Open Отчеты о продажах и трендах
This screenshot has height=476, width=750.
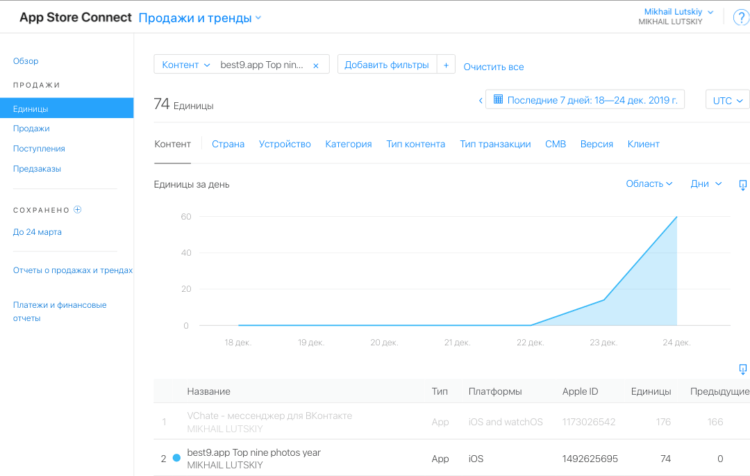(73, 270)
